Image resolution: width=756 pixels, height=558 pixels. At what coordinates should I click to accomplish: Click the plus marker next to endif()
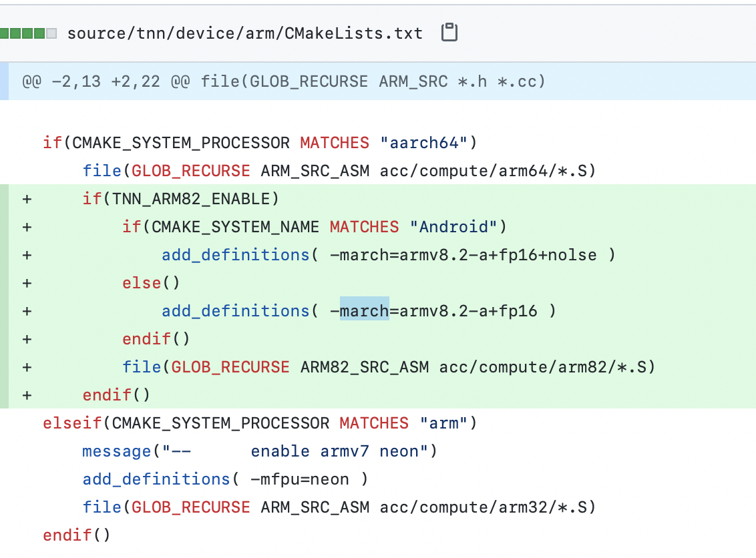(x=25, y=394)
